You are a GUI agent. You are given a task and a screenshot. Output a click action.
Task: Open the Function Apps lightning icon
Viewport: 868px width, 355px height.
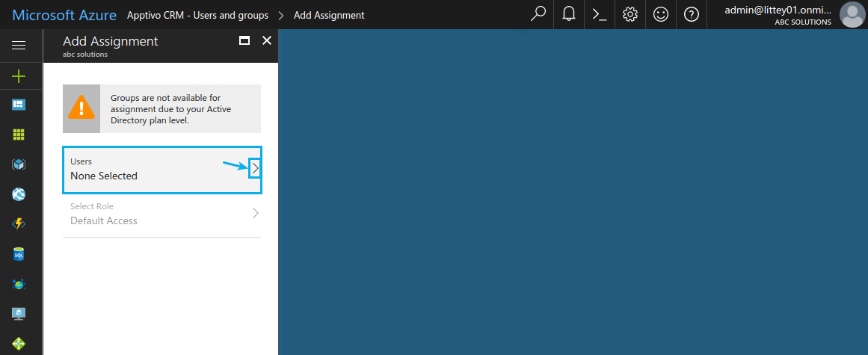[x=19, y=224]
